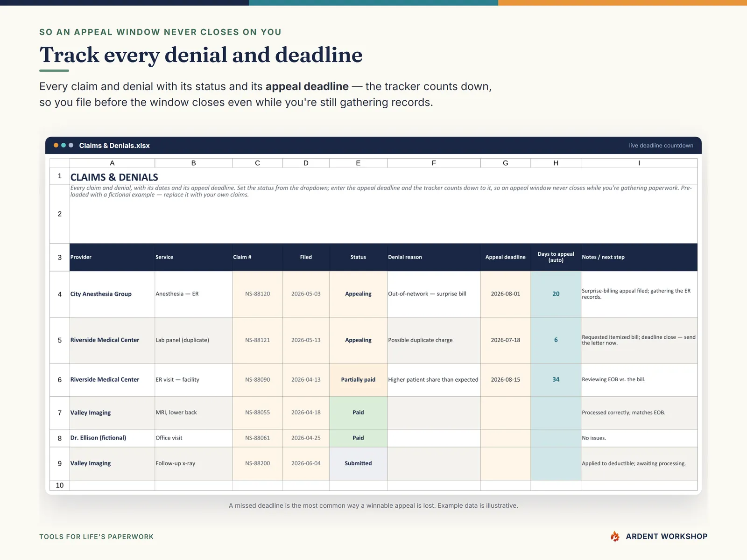
Task: Click the Notes / next step heading
Action: [x=639, y=257]
